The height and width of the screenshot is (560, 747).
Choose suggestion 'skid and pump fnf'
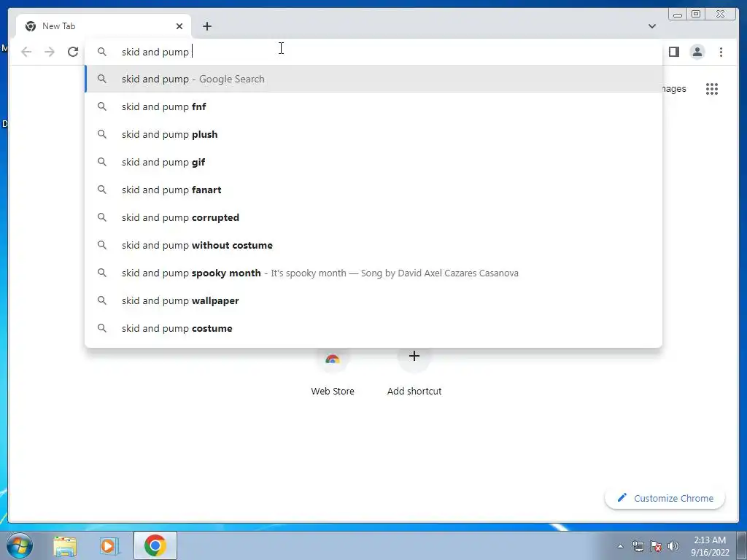(373, 106)
